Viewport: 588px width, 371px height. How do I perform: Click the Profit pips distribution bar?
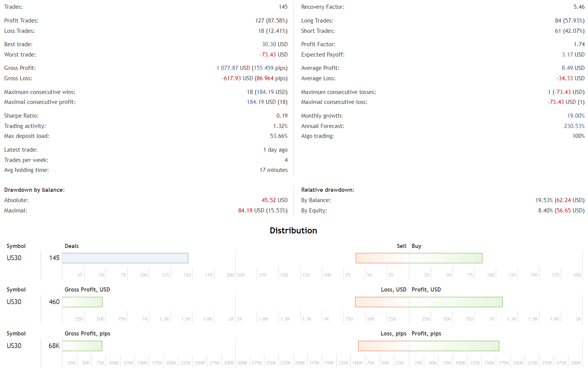454,346
